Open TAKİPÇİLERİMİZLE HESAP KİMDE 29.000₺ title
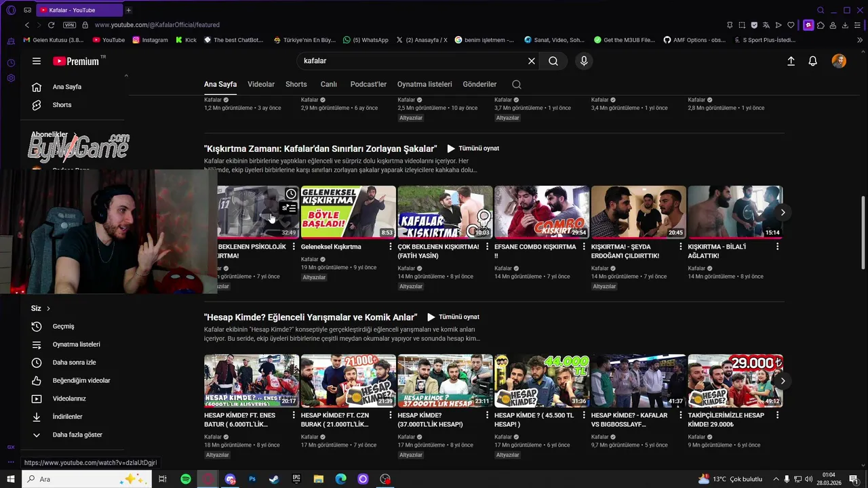Image resolution: width=868 pixels, height=488 pixels. tap(726, 420)
